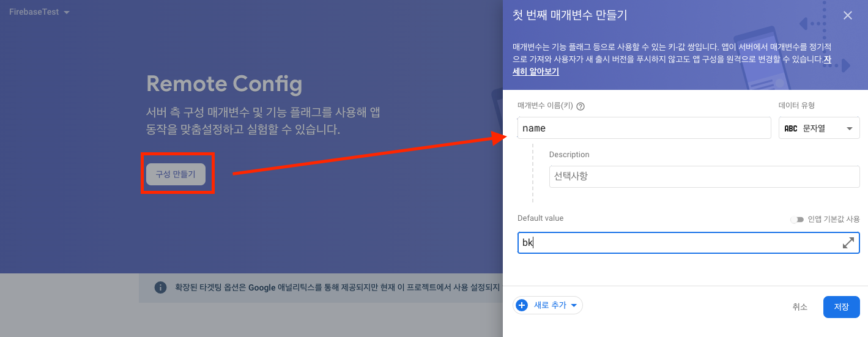This screenshot has width=868, height=337.
Task: Expand the Default value editor icon
Action: click(848, 243)
